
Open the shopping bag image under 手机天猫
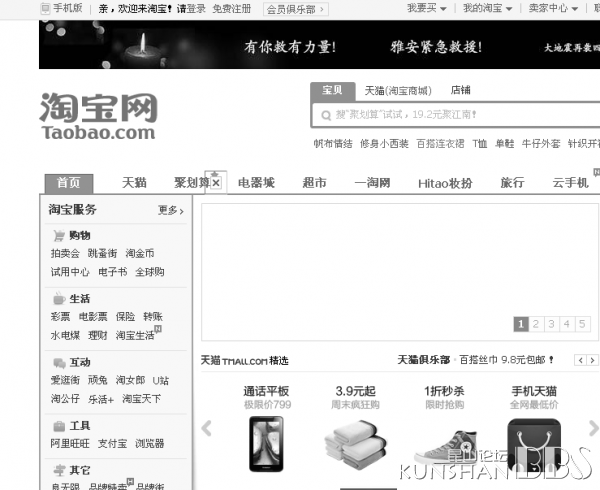tap(534, 445)
